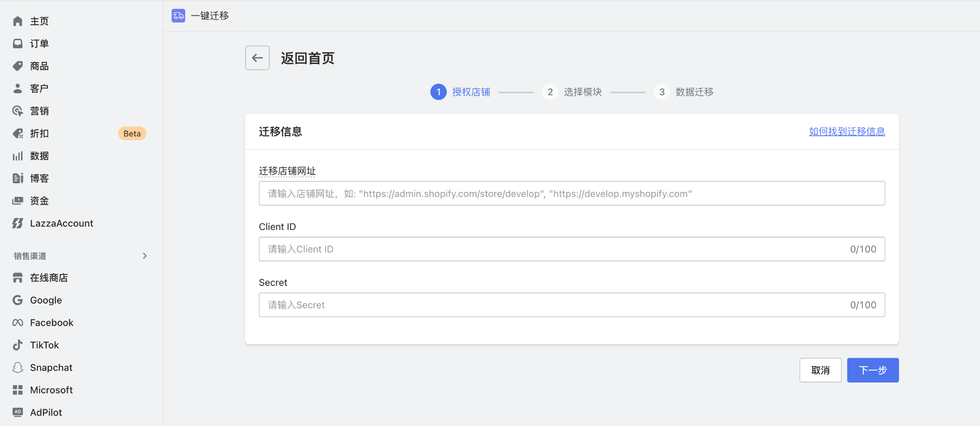The width and height of the screenshot is (980, 426).
Task: Click the TikTok logo icon
Action: click(x=18, y=345)
